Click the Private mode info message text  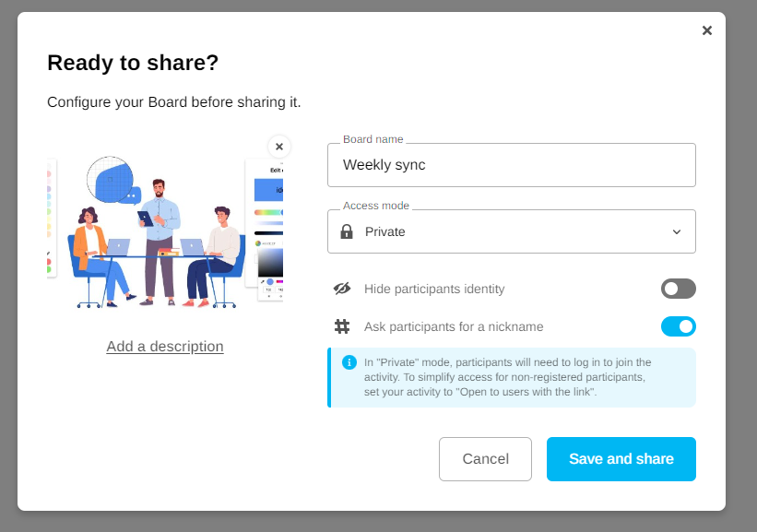507,377
